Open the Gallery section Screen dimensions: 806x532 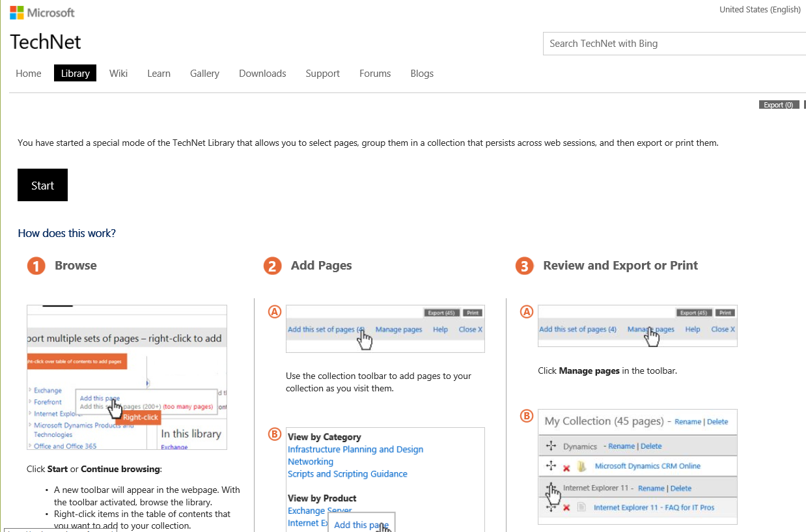(204, 74)
